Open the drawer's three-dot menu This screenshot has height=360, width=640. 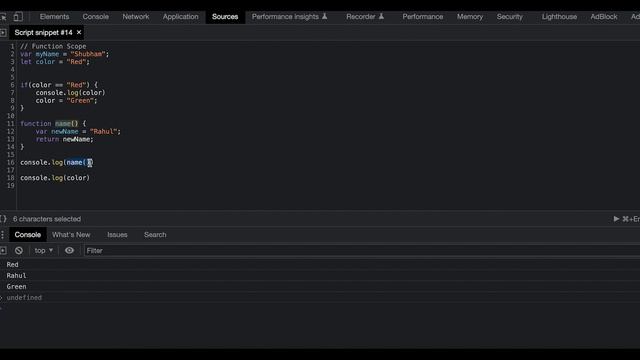[x=2, y=235]
